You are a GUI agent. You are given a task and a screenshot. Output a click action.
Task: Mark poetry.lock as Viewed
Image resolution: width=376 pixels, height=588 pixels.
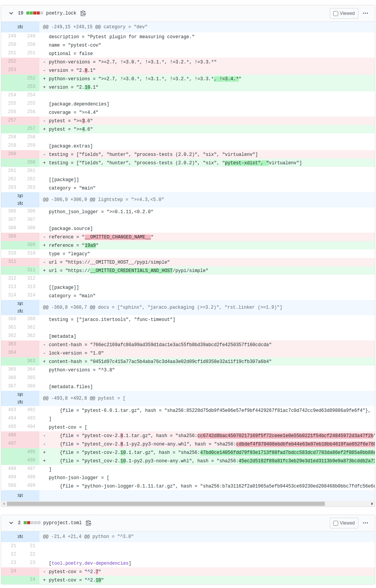[x=344, y=13]
